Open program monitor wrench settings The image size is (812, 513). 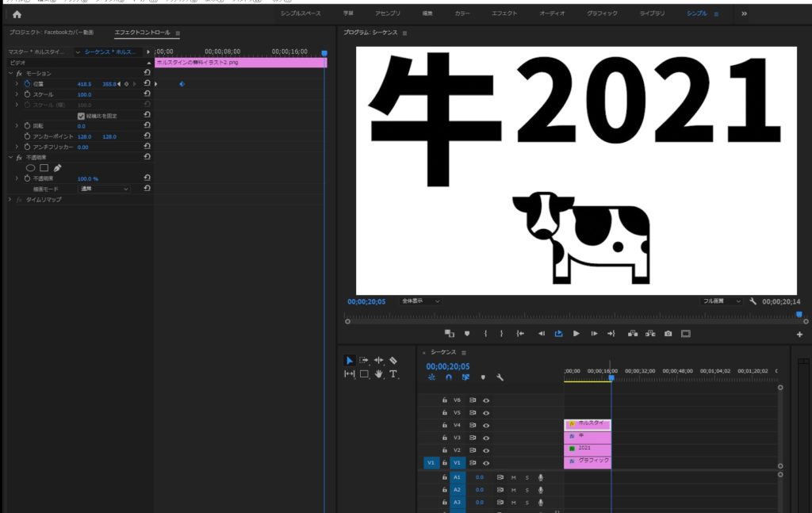(x=753, y=302)
